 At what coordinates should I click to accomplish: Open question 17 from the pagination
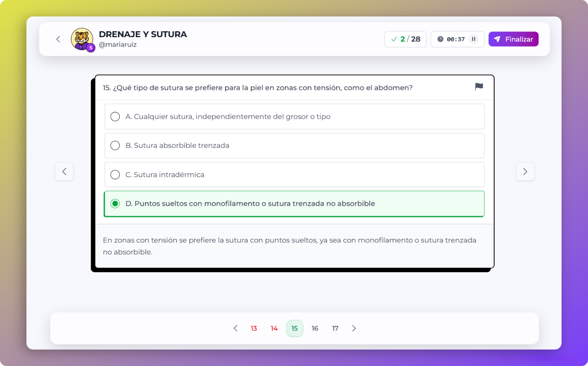335,328
